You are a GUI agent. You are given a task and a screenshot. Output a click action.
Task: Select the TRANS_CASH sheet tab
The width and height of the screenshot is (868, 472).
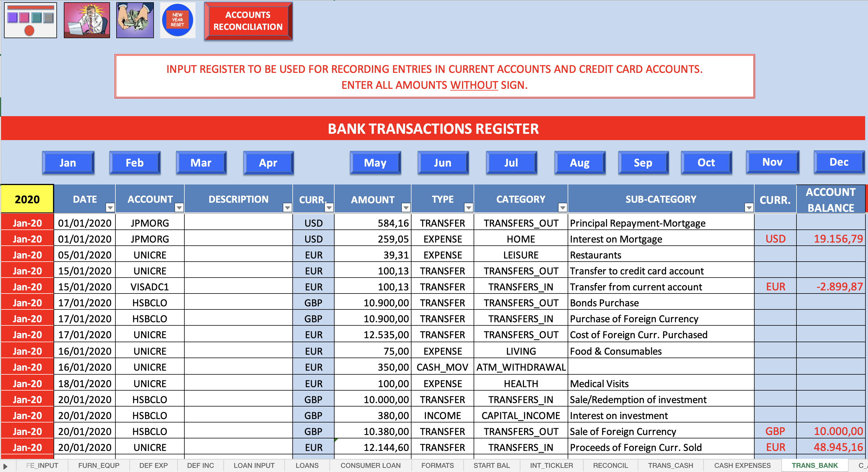(671, 465)
